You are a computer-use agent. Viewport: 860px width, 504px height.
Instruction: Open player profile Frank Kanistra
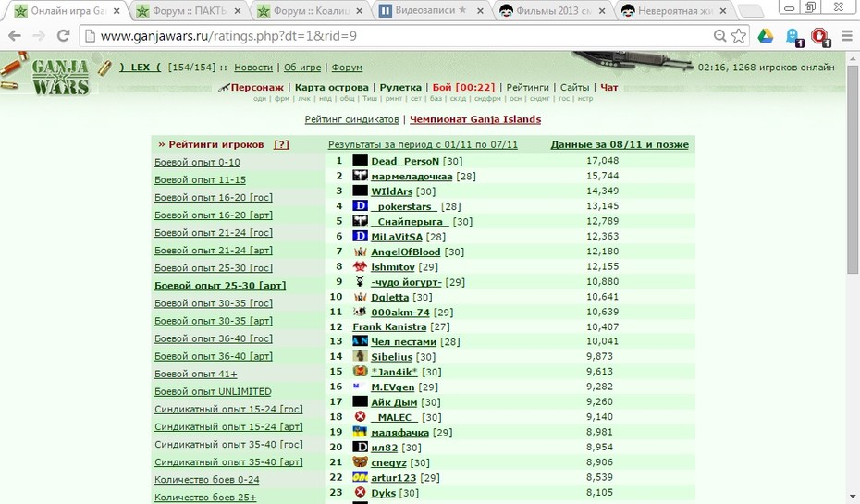click(x=389, y=326)
